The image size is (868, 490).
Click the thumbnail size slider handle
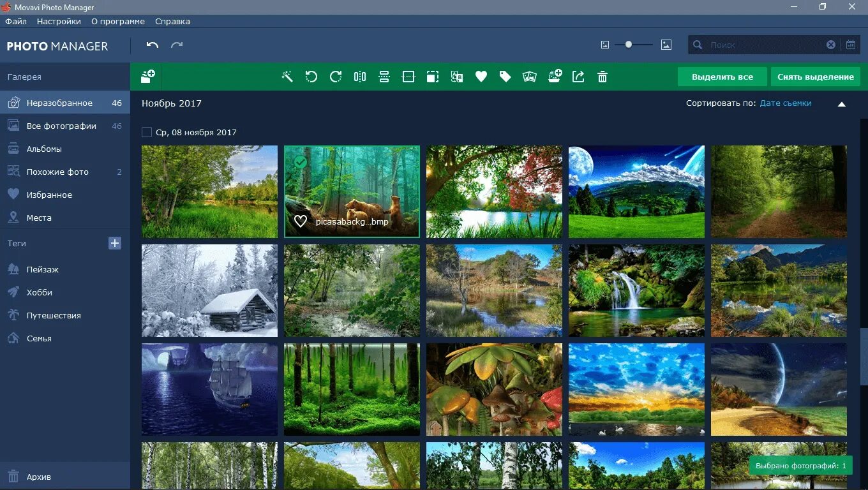(629, 45)
